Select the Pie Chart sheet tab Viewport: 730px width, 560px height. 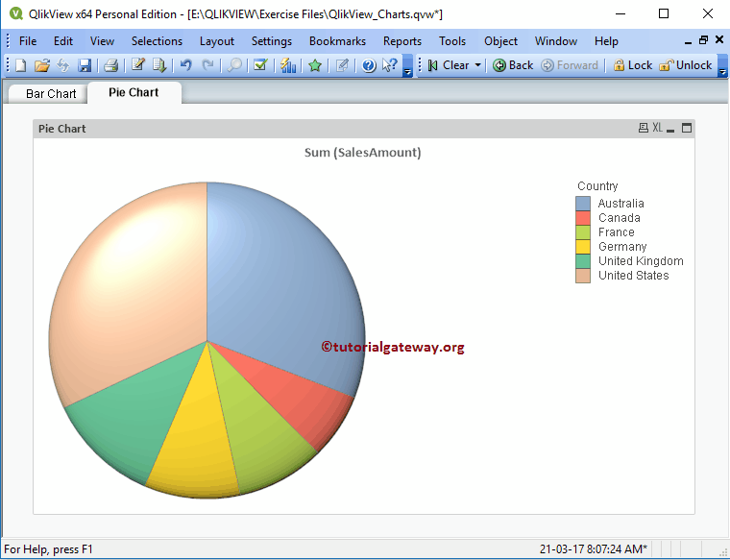(x=134, y=92)
